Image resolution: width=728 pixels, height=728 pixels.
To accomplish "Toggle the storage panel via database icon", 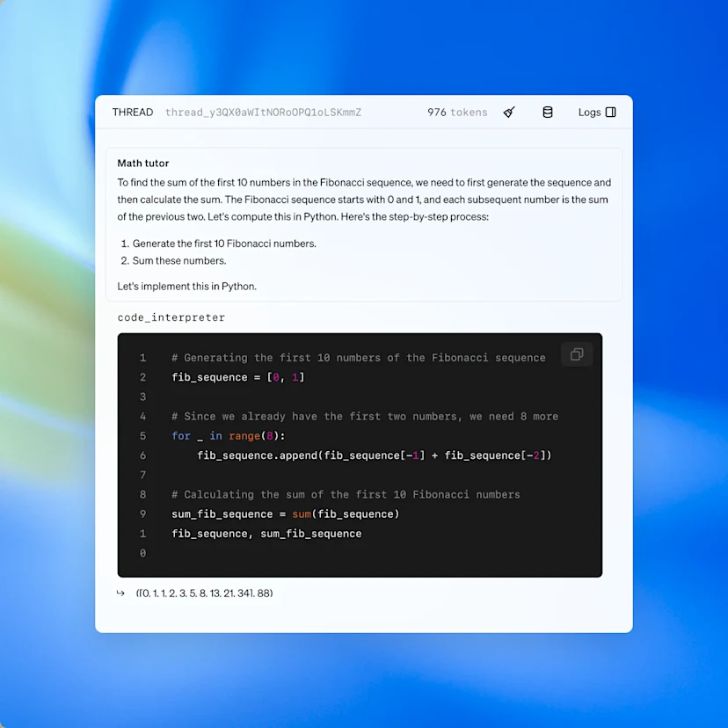I will tap(548, 112).
